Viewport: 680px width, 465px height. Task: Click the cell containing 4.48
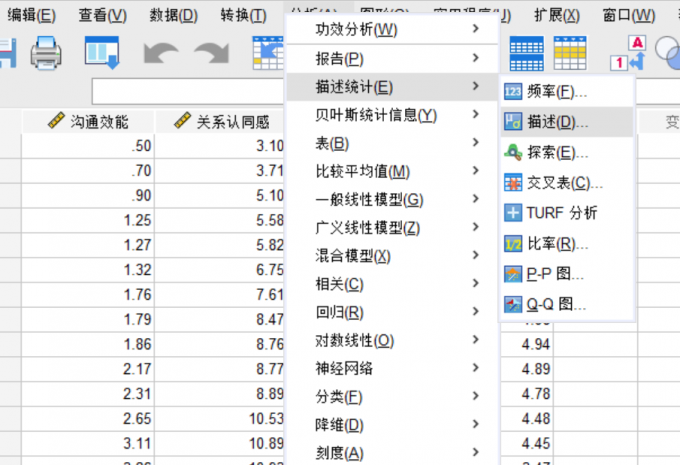[x=526, y=419]
